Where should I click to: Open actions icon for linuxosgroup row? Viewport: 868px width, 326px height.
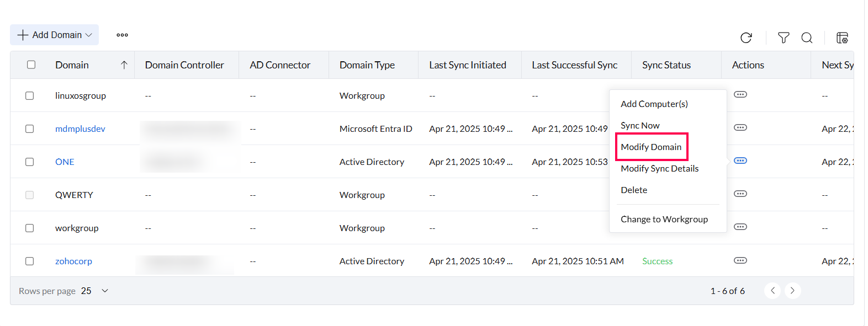740,94
